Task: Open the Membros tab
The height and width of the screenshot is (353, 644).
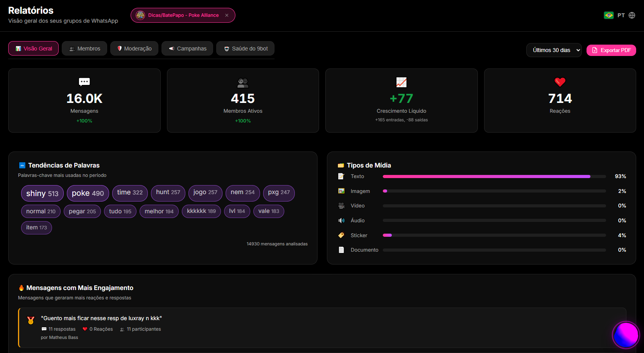Action: tap(84, 49)
